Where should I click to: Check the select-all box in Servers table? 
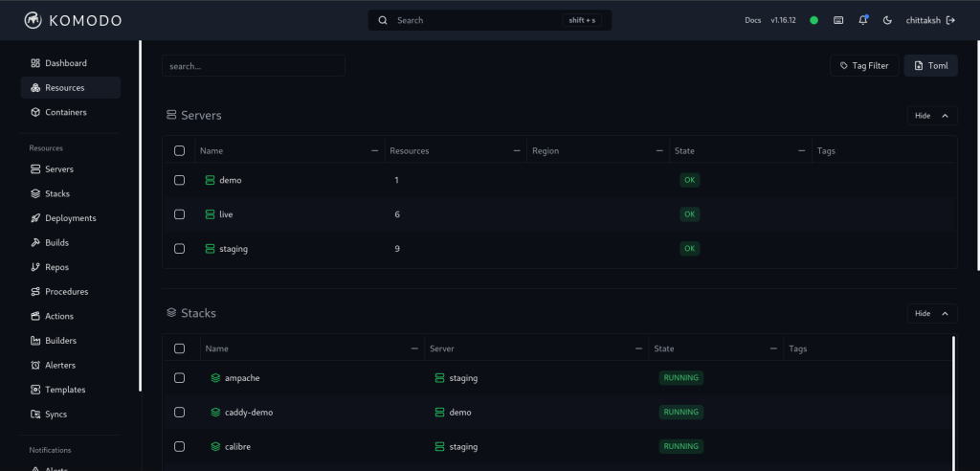pos(179,150)
